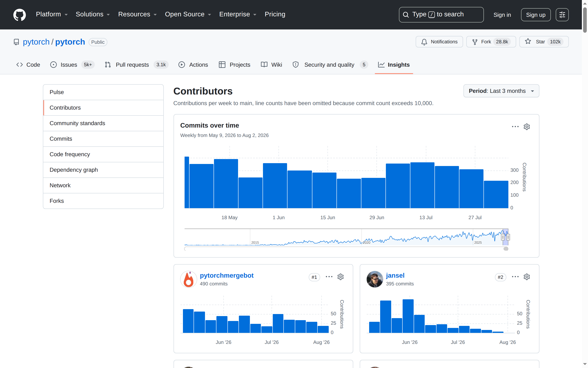This screenshot has width=588, height=368.
Task: Open the Wiki tab
Action: 271,65
